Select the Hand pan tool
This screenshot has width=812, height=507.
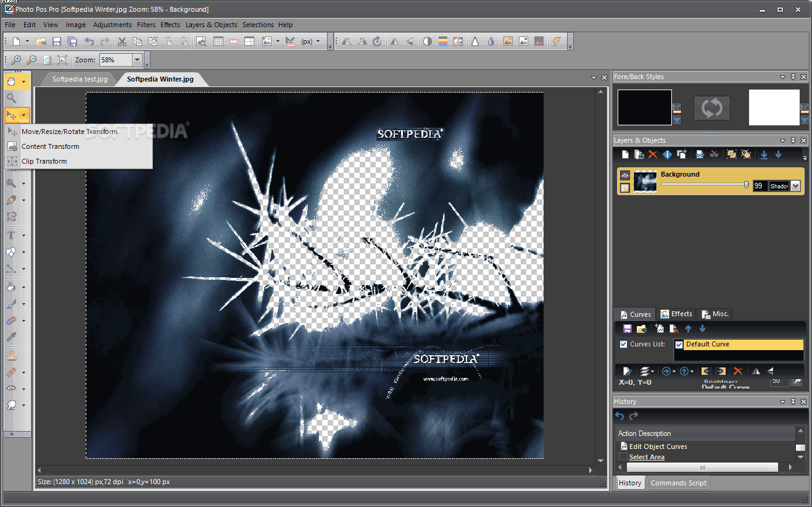tap(11, 82)
